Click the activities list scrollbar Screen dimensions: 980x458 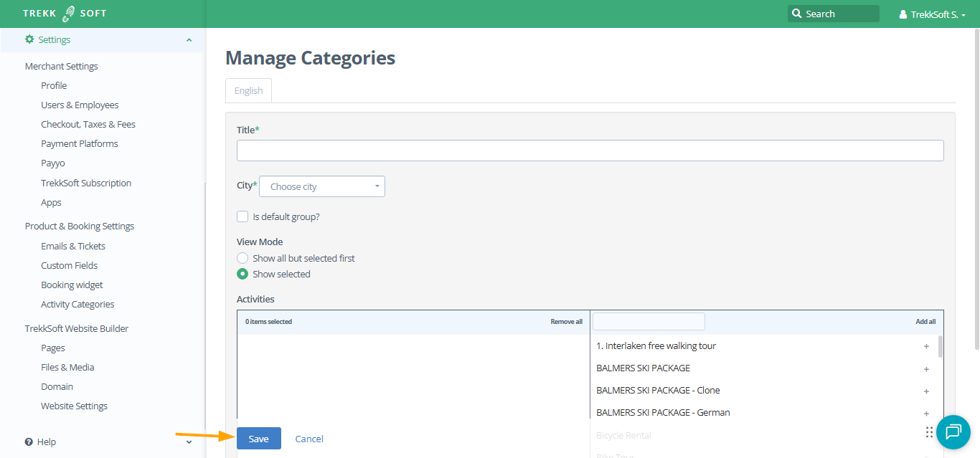[940, 347]
